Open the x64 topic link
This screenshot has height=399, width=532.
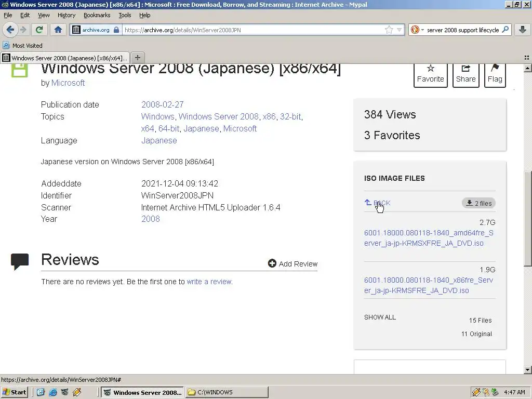coord(148,129)
